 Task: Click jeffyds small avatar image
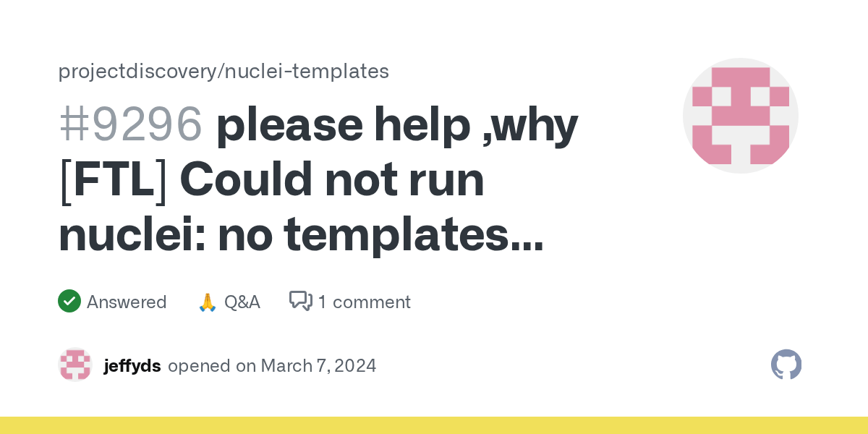click(75, 365)
